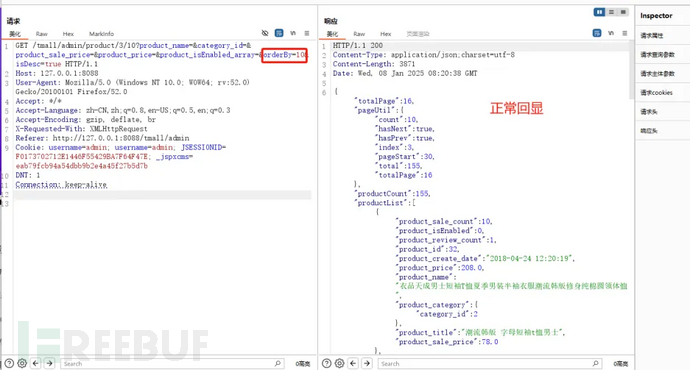Open search settings gear under request panel

pos(22,363)
